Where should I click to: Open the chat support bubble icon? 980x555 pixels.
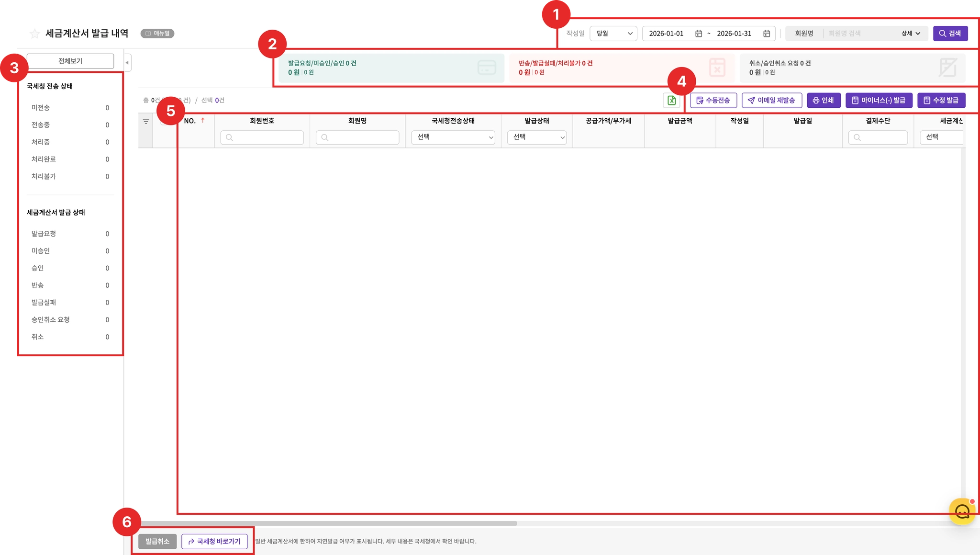tap(962, 512)
